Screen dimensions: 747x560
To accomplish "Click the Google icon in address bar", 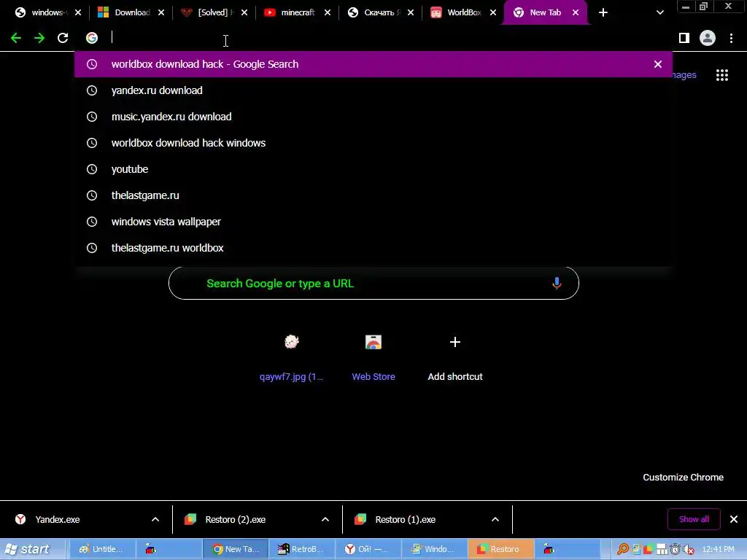I will 92,38.
